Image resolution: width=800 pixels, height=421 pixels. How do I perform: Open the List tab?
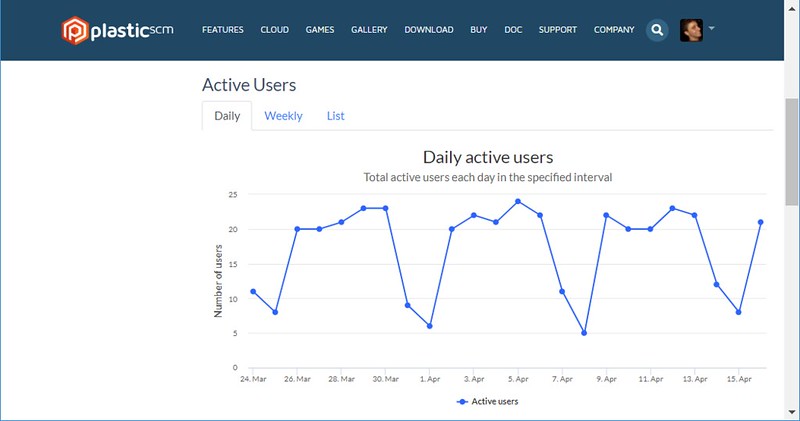(335, 116)
